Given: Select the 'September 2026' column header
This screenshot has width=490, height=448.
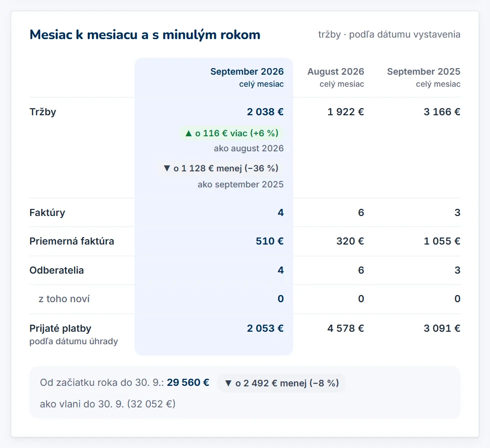Looking at the screenshot, I should (247, 72).
